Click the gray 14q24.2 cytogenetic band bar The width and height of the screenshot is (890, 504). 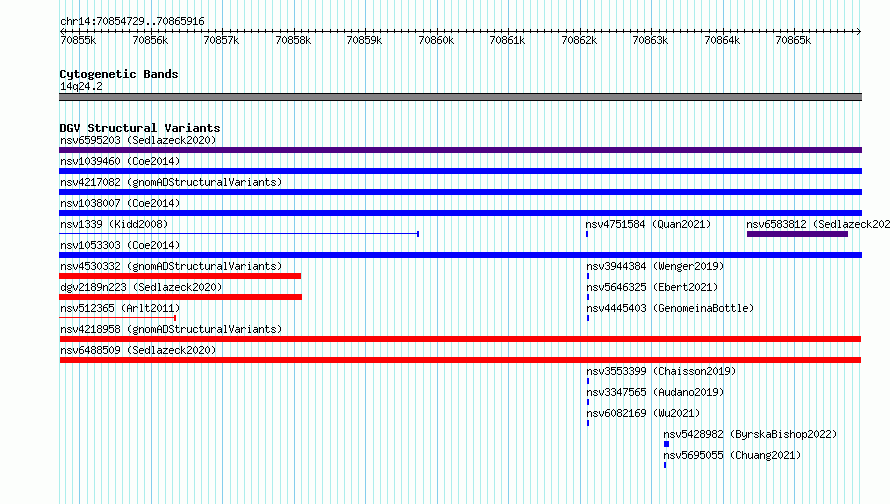tap(460, 97)
